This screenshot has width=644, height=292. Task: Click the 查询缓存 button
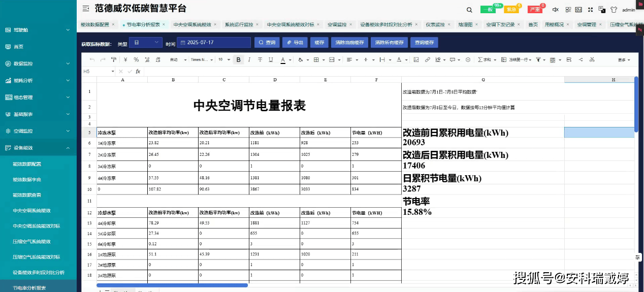pyautogui.click(x=425, y=43)
